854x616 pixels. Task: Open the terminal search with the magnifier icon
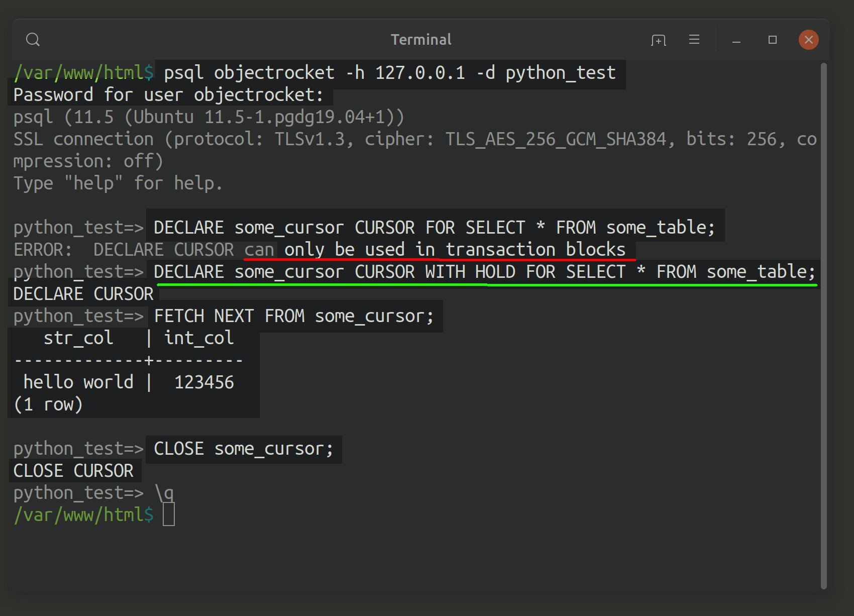33,39
